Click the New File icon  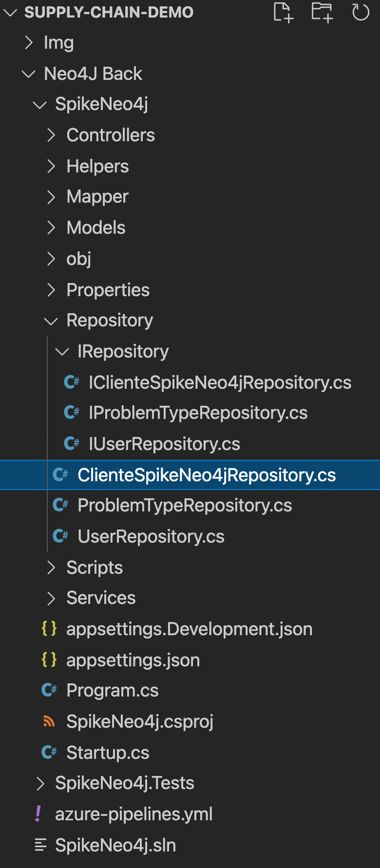(x=283, y=12)
